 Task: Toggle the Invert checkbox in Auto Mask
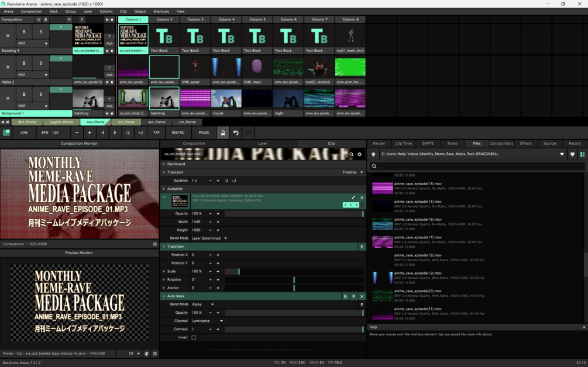point(194,337)
